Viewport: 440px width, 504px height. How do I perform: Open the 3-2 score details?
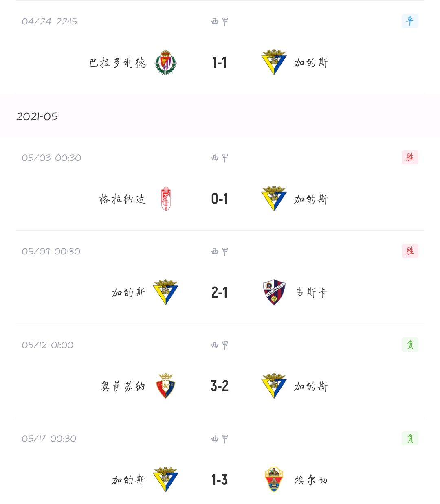(220, 386)
